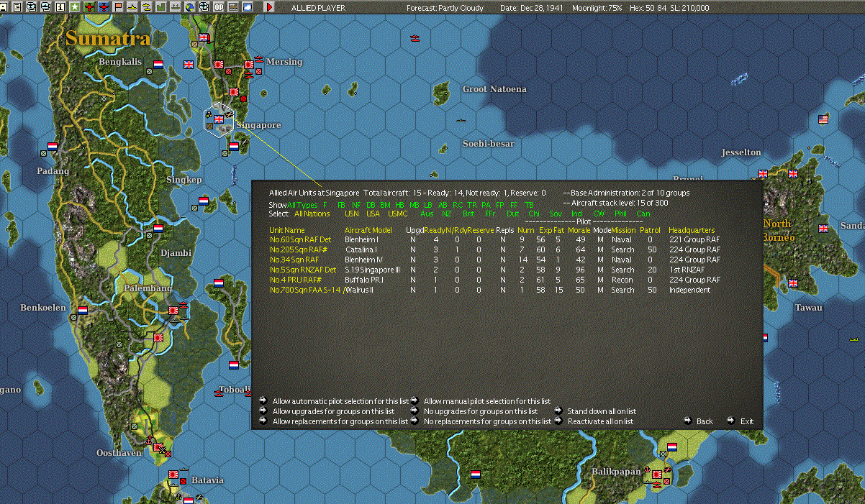The height and width of the screenshot is (504, 865).
Task: Sort list by Unit Name column
Action: [287, 230]
